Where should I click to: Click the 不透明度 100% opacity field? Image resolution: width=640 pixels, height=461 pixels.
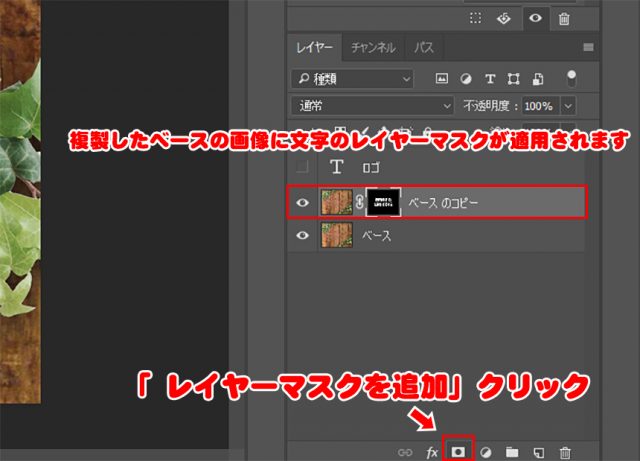pos(541,106)
